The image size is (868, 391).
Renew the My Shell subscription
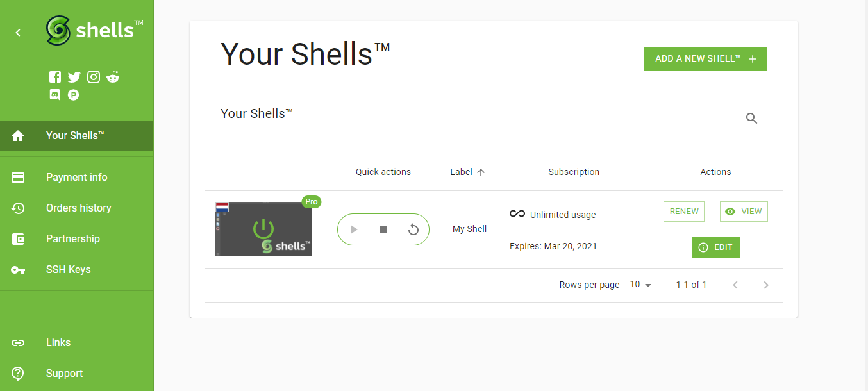pos(683,211)
